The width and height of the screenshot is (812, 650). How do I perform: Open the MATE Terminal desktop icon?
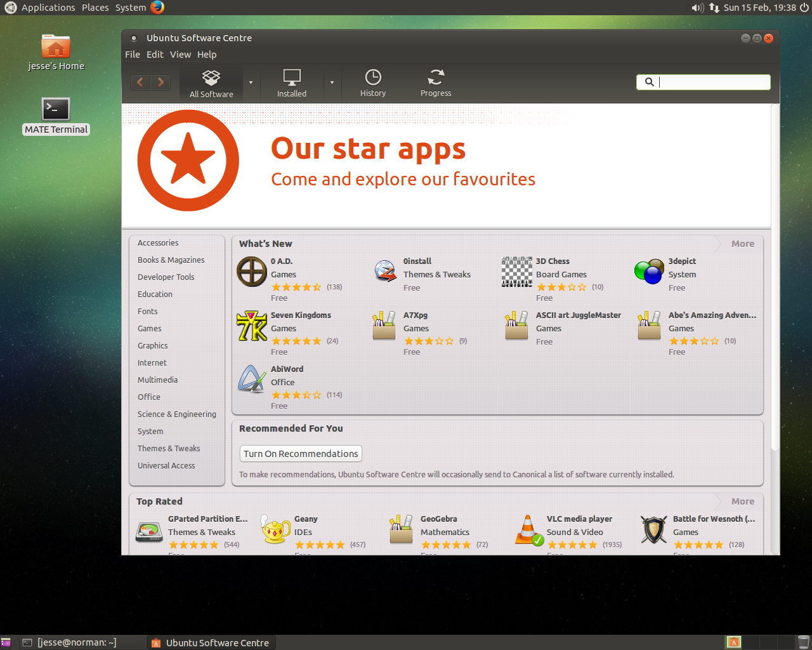coord(56,116)
